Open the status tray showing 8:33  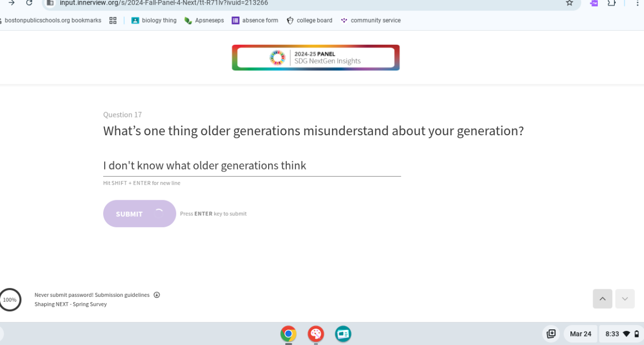tap(621, 334)
